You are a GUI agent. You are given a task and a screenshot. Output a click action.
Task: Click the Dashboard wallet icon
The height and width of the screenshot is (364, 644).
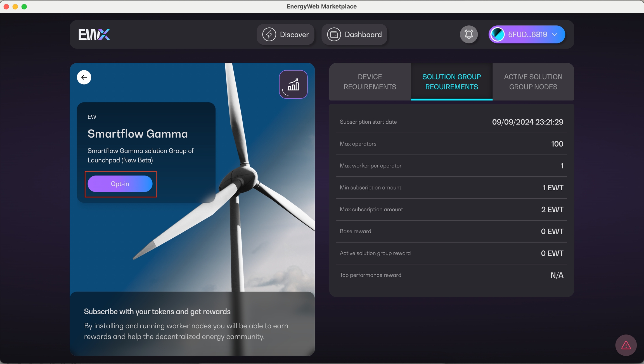[x=334, y=34]
